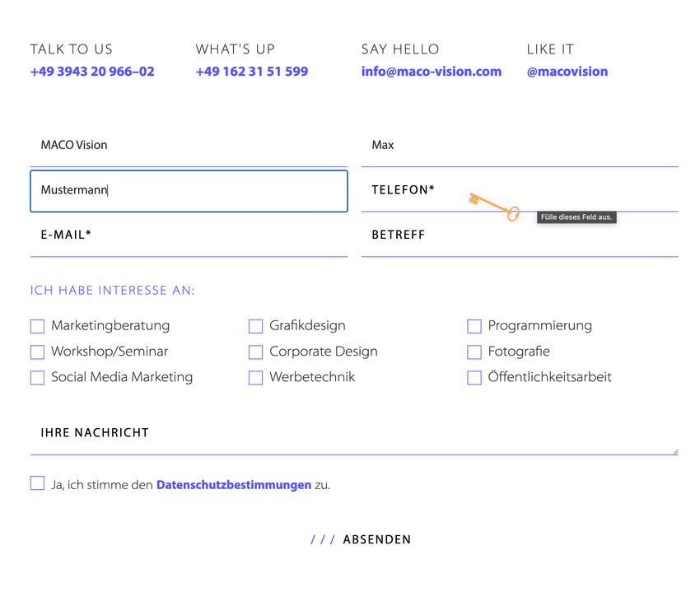Click the WhatsApp number +49 162 31 51 599

[x=252, y=72]
